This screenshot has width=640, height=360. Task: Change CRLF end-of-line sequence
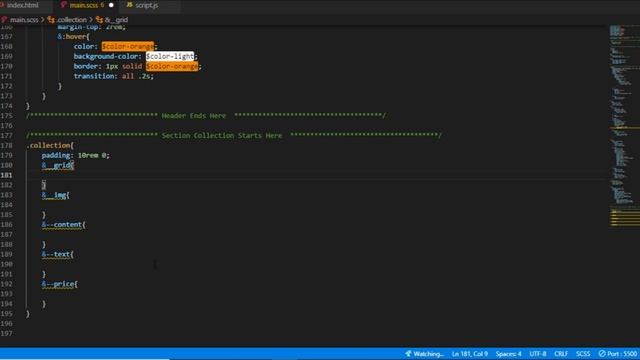pyautogui.click(x=561, y=354)
